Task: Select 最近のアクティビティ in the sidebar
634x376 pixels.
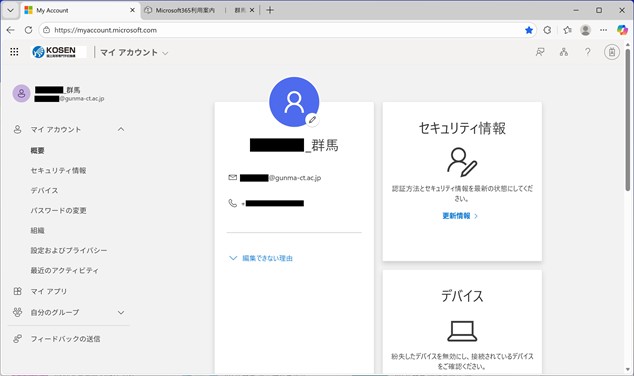Action: pos(64,270)
